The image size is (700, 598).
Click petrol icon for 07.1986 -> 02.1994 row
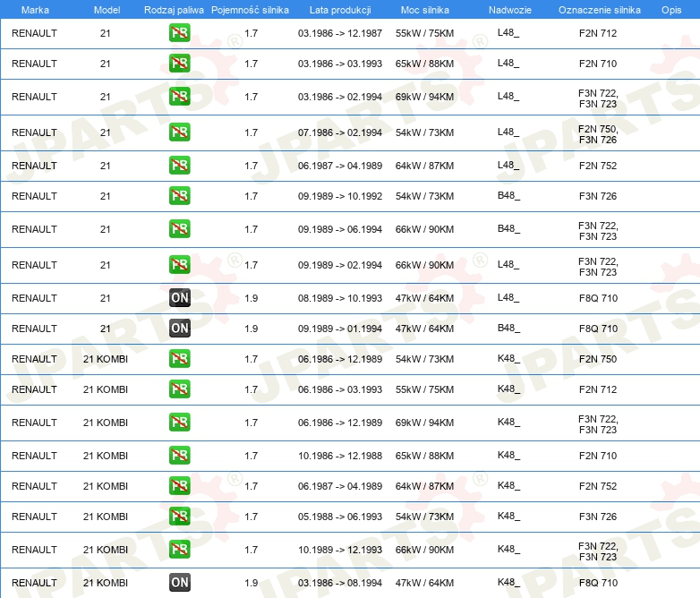[179, 132]
